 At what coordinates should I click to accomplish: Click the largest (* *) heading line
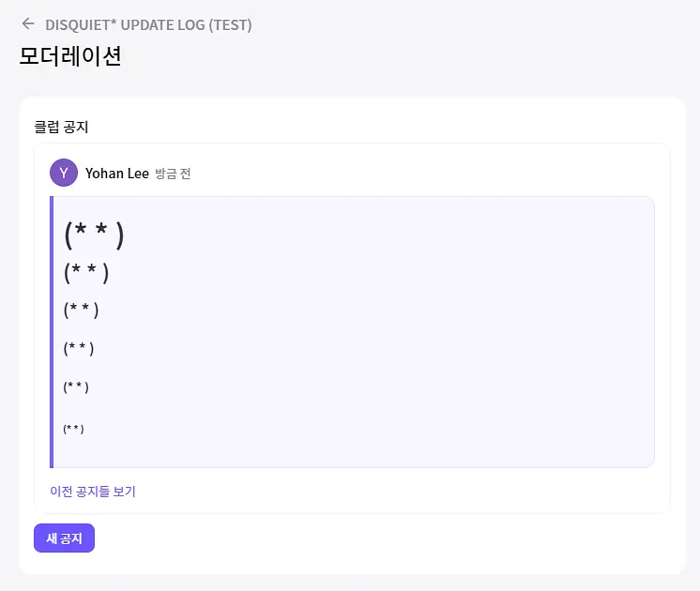[94, 235]
